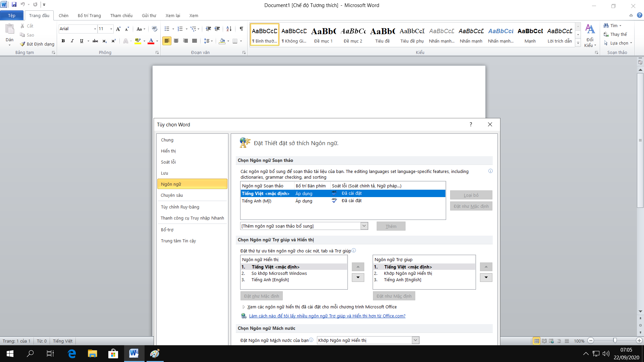Justify the paragraph text
This screenshot has width=644, height=362.
point(195,41)
